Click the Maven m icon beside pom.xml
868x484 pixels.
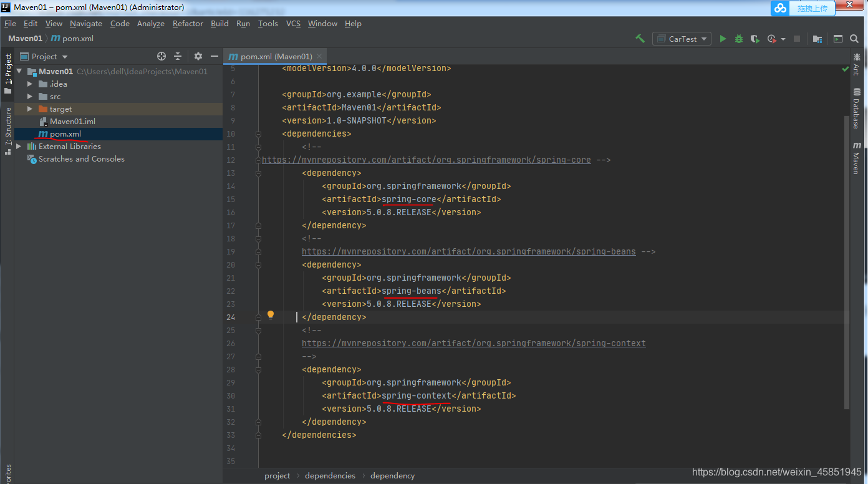click(x=42, y=134)
